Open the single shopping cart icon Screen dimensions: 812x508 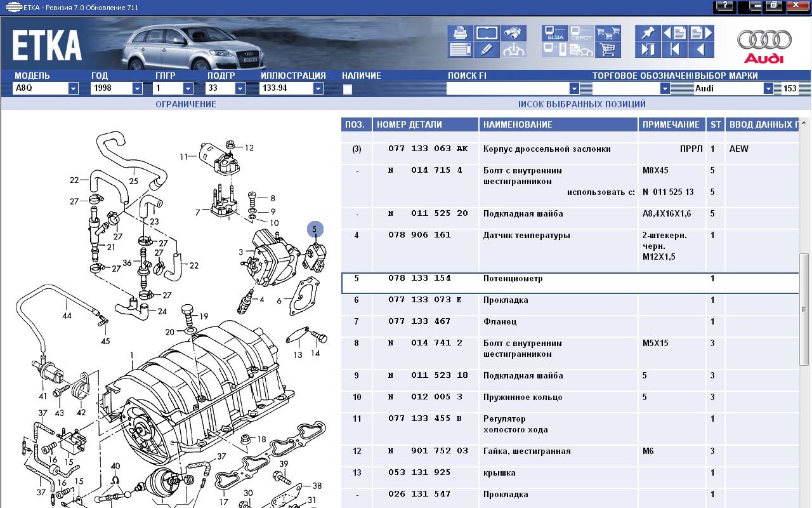point(607,50)
